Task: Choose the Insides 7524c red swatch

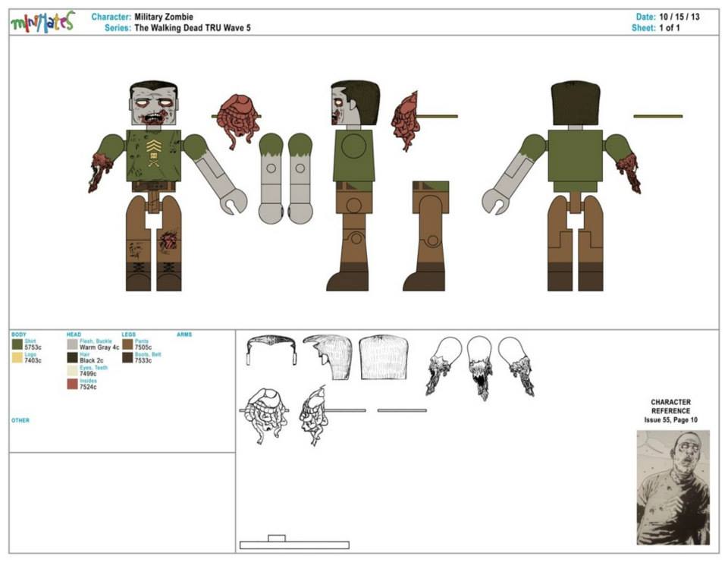Action: pyautogui.click(x=72, y=384)
